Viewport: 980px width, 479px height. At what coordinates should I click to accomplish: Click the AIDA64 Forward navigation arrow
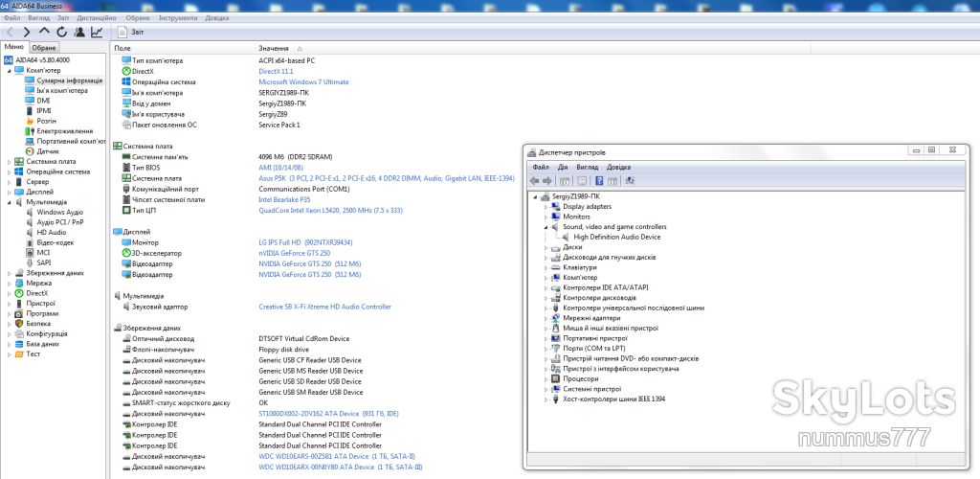pos(26,32)
